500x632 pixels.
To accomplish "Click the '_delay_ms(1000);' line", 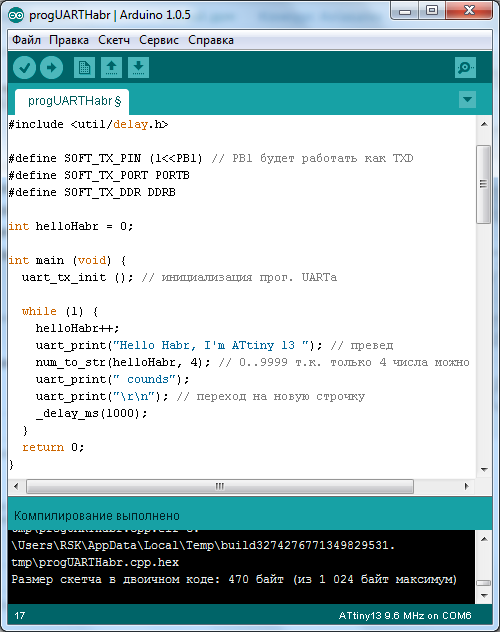I will (91, 413).
